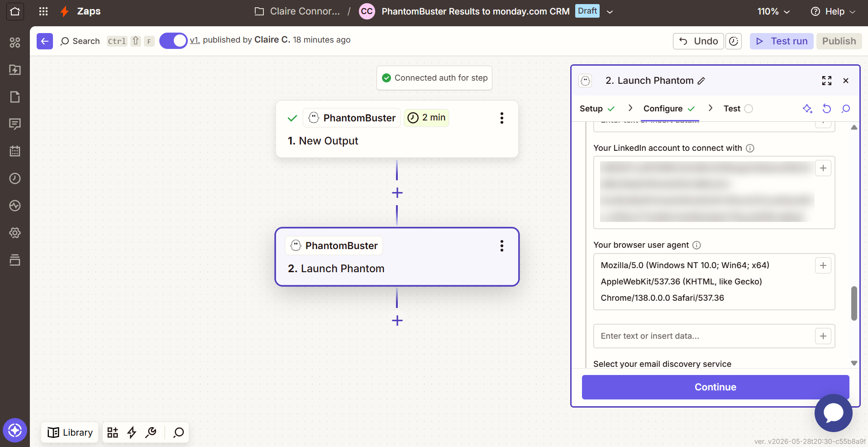The height and width of the screenshot is (447, 868).
Task: Click the Publish button
Action: [839, 41]
